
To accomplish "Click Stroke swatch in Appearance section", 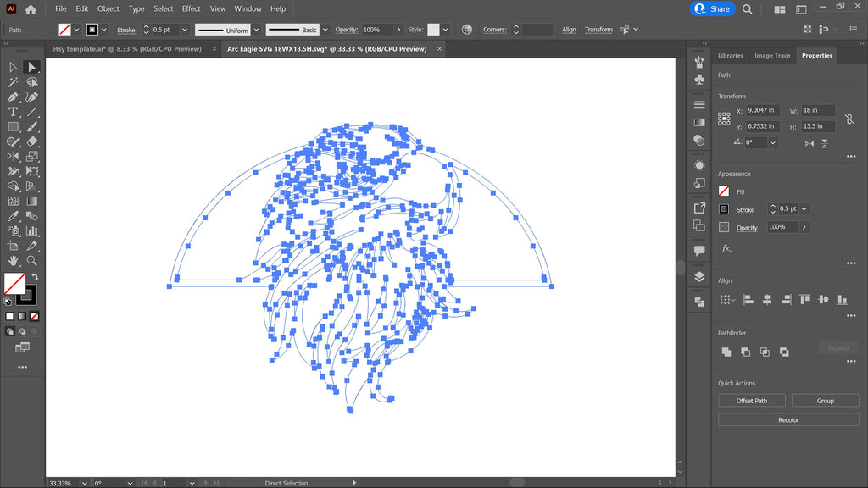I will pyautogui.click(x=724, y=209).
